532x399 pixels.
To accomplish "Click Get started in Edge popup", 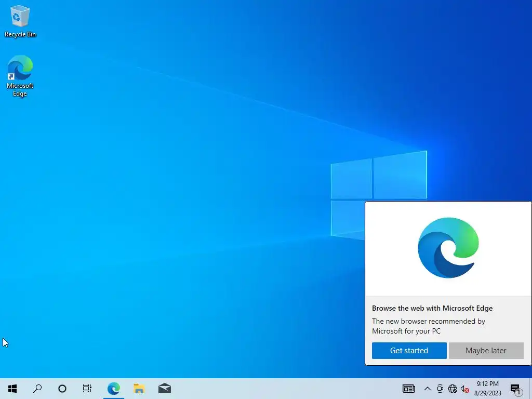I will click(409, 351).
